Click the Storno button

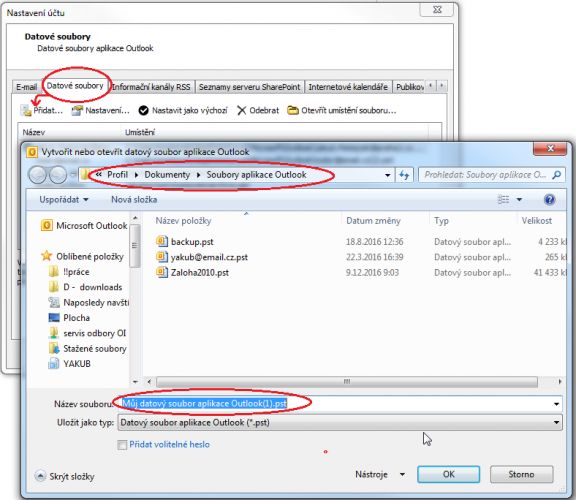click(x=521, y=474)
